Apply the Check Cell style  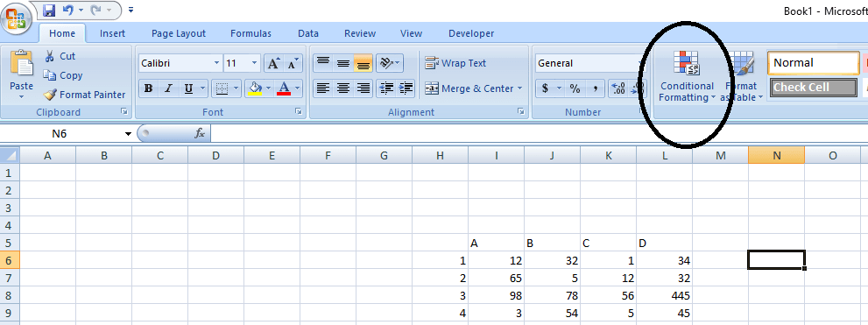point(813,87)
